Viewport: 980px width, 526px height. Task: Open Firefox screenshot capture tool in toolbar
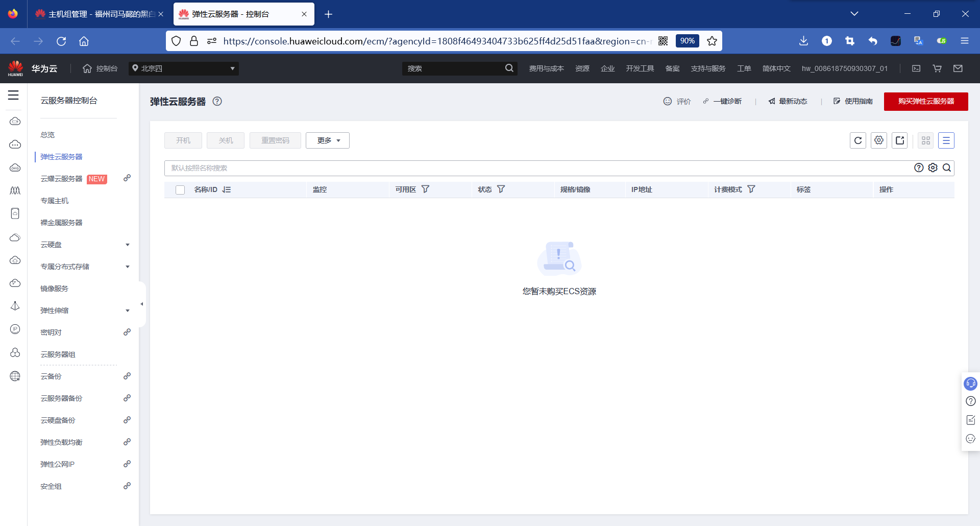(850, 41)
